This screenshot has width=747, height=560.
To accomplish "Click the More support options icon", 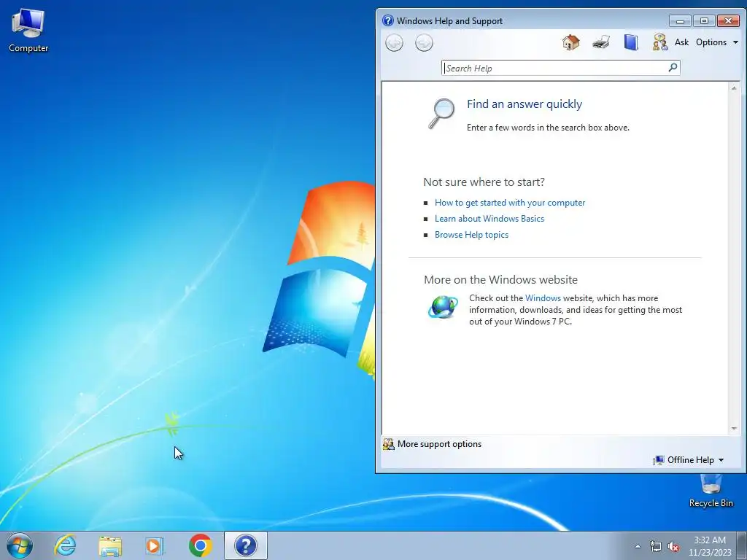I will point(388,444).
